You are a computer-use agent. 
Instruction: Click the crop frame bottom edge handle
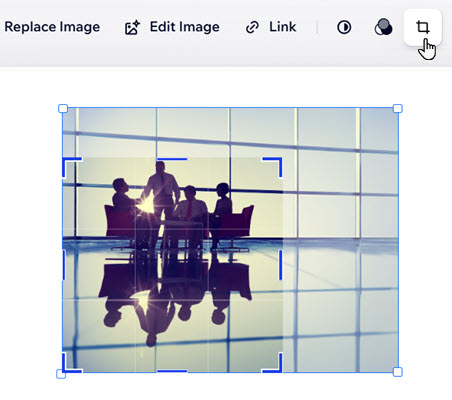[172, 371]
